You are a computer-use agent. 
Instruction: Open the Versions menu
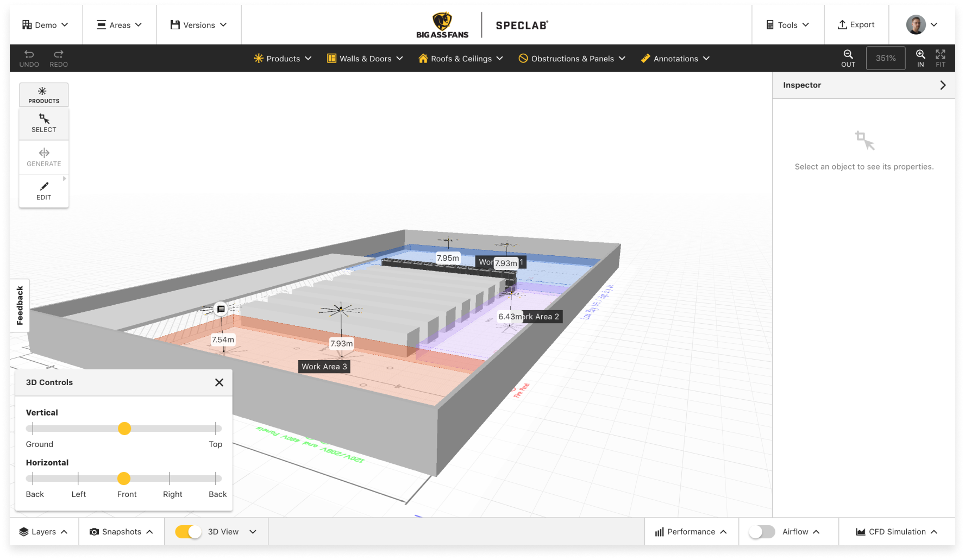click(x=198, y=25)
